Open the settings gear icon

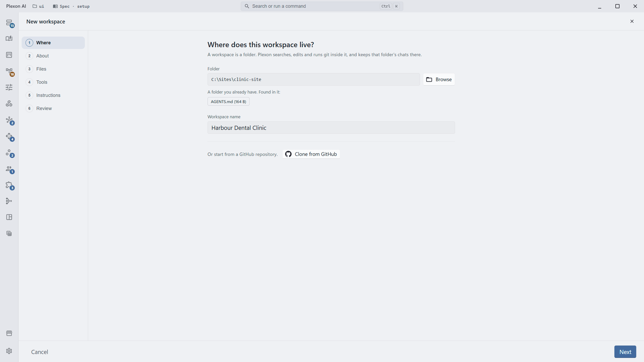click(9, 351)
